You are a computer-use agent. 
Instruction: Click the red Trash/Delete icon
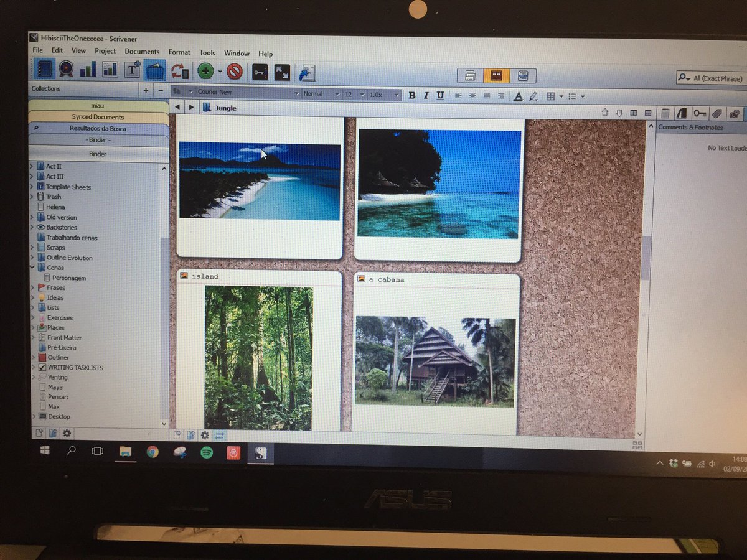coord(235,72)
